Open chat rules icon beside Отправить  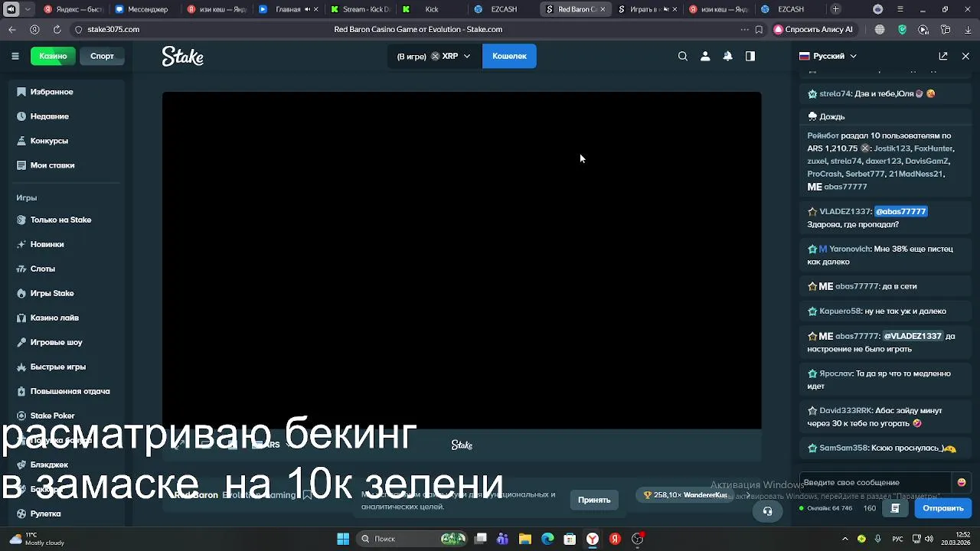coord(895,508)
